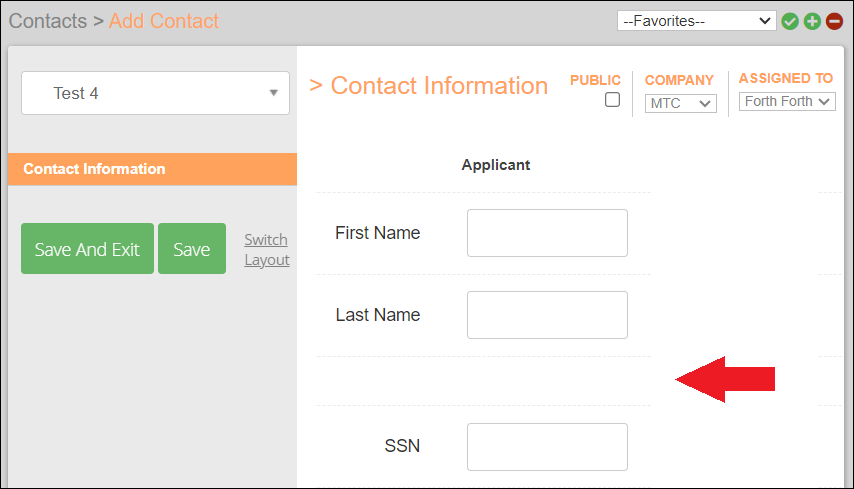Open the Test 4 layout dropdown

(x=155, y=93)
